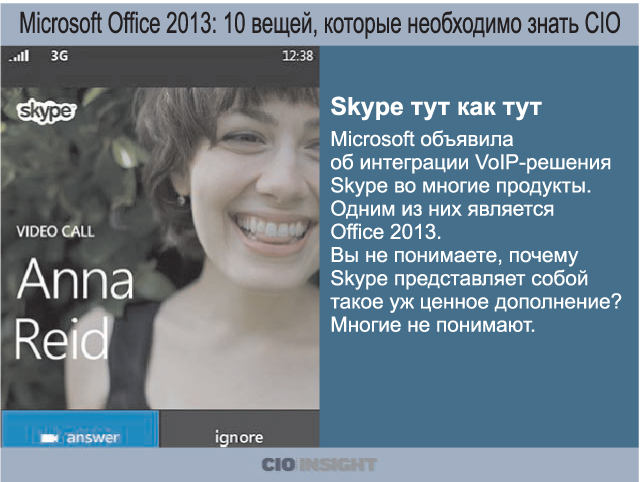Click the CIO Insight logo
This screenshot has height=482, width=640.
click(319, 464)
